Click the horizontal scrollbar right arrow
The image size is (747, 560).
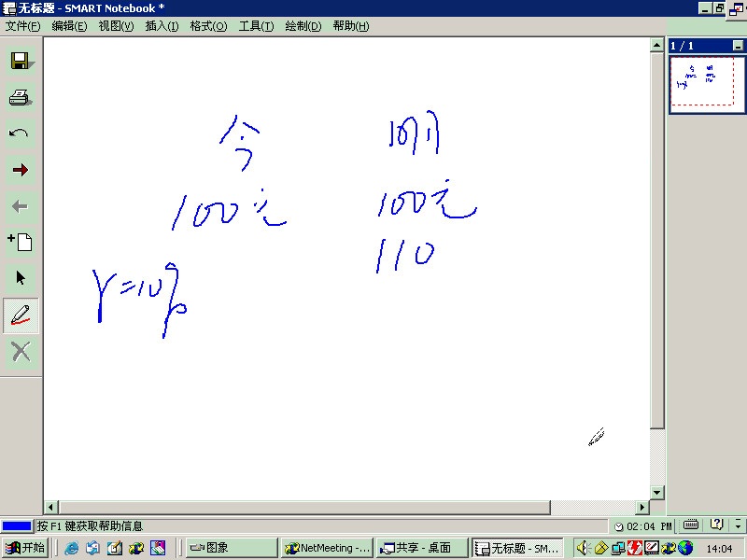[642, 507]
